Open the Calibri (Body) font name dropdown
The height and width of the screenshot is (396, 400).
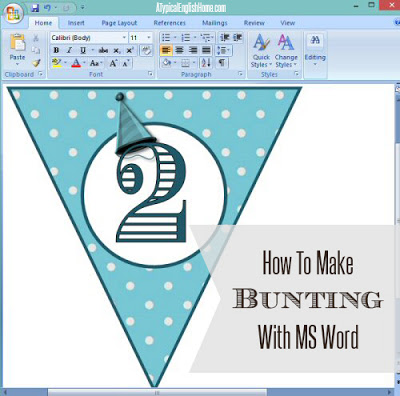(x=89, y=38)
